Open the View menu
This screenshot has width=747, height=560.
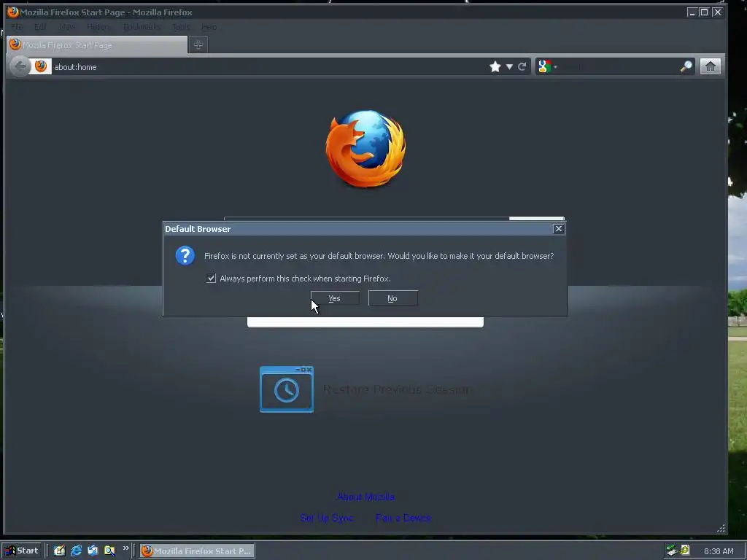point(67,27)
